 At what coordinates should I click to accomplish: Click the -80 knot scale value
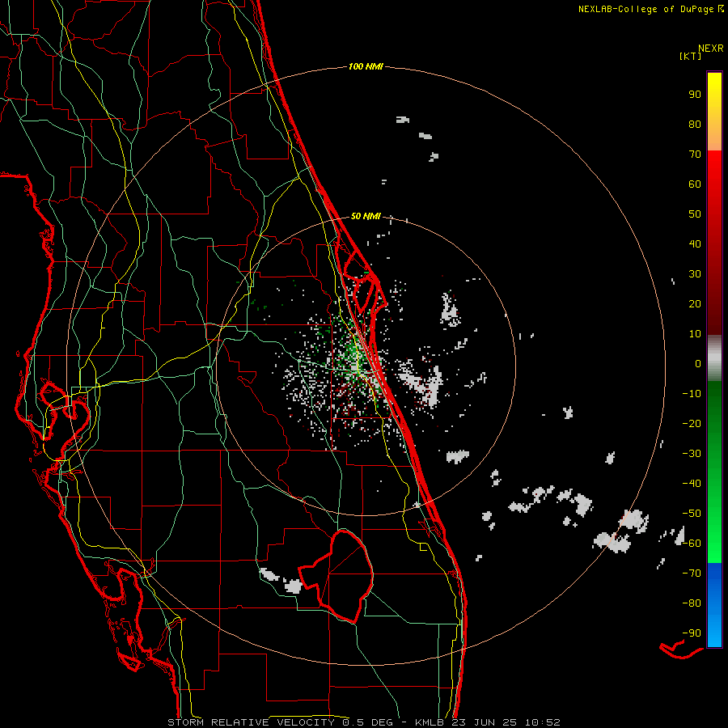pos(692,603)
